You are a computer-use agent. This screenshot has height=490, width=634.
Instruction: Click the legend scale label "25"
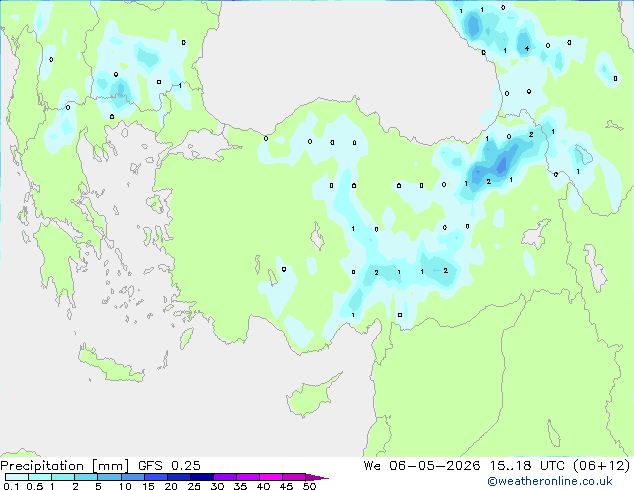tap(194, 486)
